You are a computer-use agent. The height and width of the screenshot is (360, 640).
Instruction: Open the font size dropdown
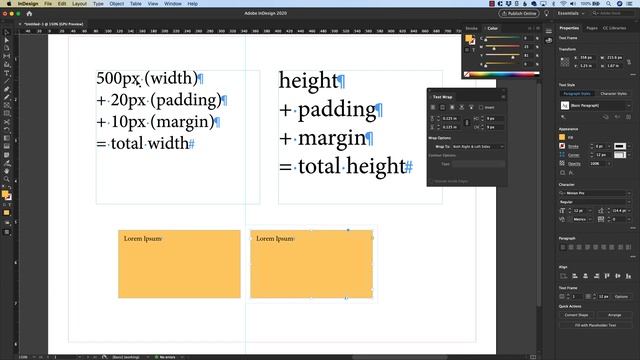(590, 211)
